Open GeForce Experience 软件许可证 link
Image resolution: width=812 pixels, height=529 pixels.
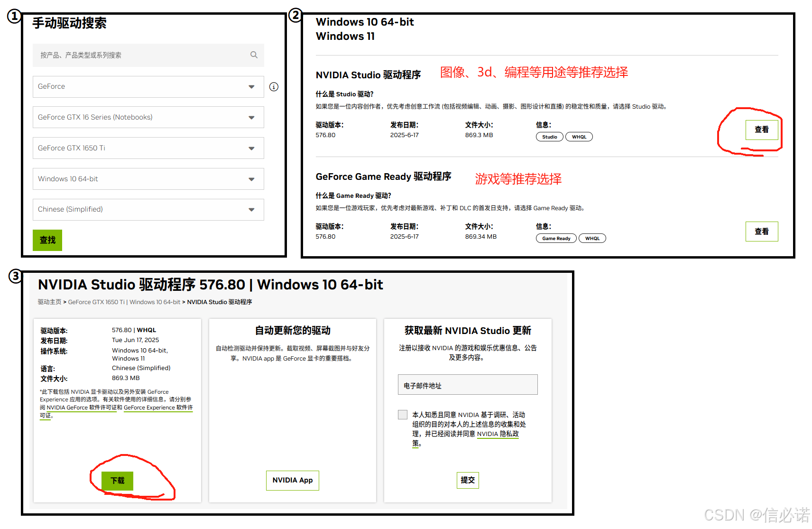pos(158,408)
